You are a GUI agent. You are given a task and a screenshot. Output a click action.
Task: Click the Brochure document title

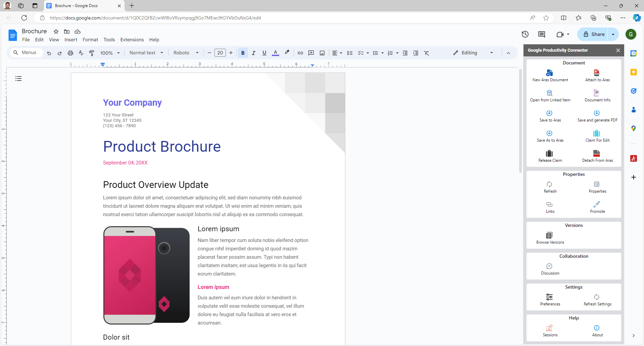click(x=34, y=31)
